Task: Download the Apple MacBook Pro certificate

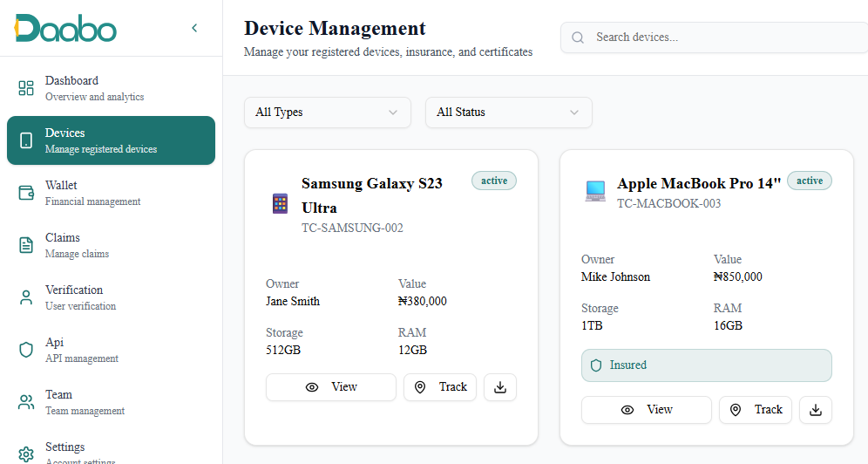Action: [x=816, y=410]
